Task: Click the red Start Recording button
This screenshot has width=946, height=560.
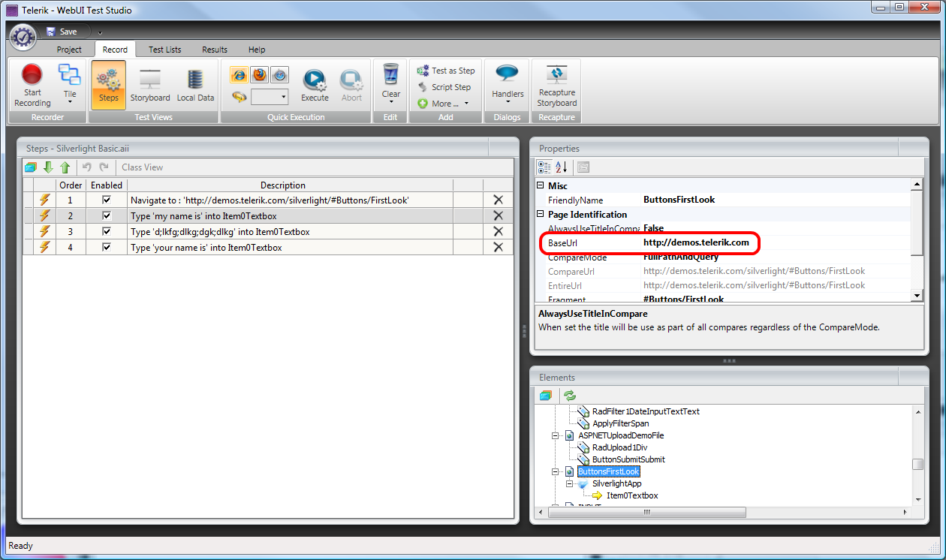Action: [32, 86]
